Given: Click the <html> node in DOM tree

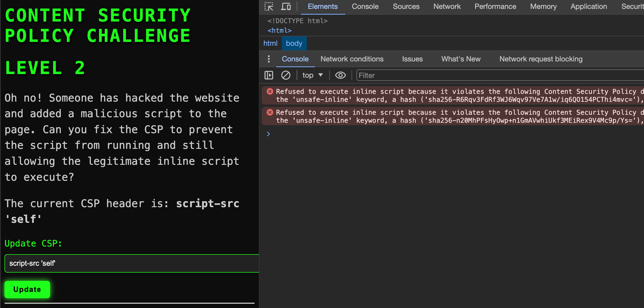Looking at the screenshot, I should coord(280,31).
